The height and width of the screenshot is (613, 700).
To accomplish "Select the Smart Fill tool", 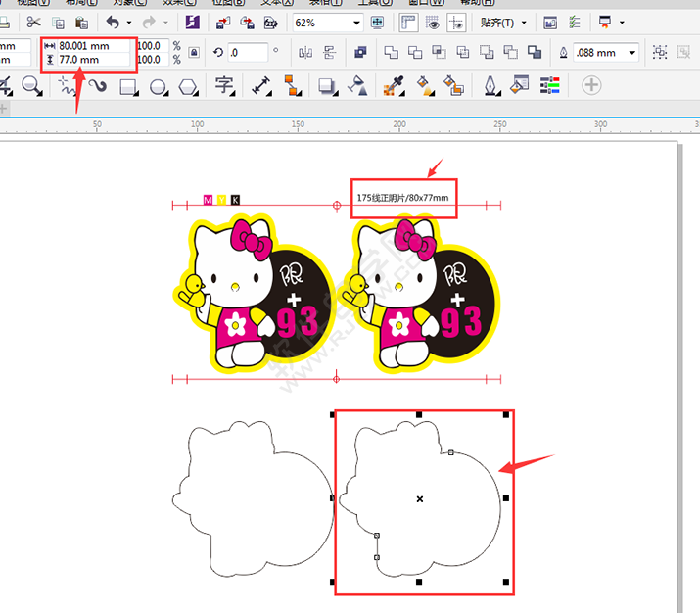I will tap(453, 86).
